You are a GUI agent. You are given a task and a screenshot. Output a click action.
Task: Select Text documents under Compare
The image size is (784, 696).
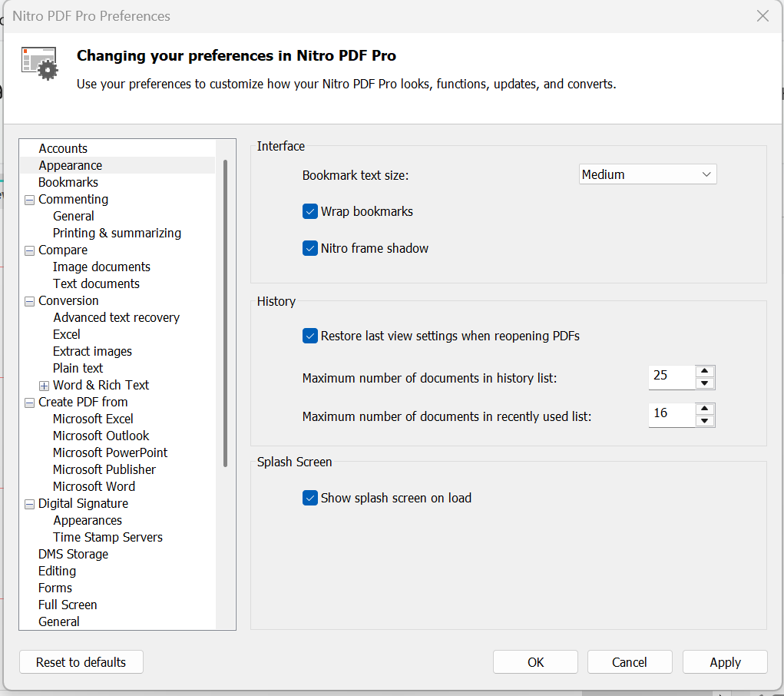pyautogui.click(x=96, y=283)
